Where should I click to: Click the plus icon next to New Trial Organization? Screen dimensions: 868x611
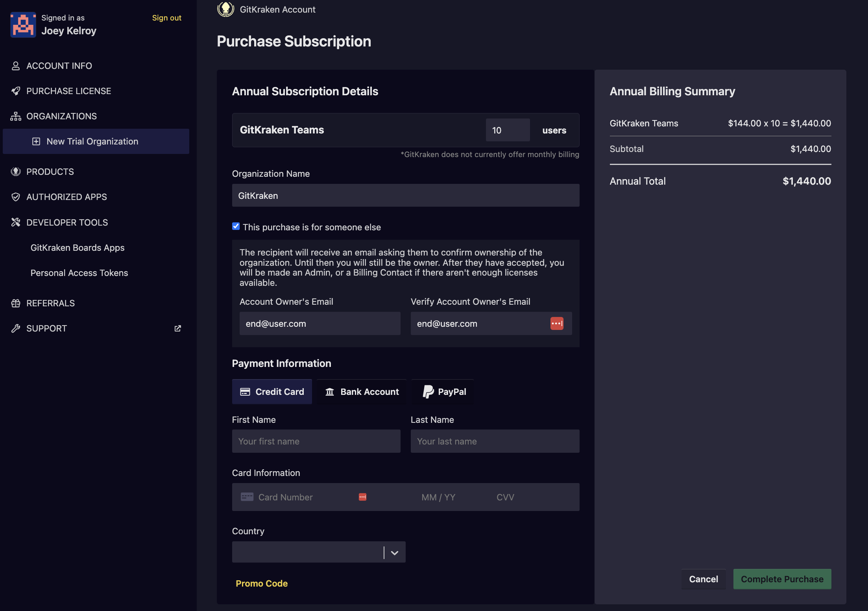point(36,141)
